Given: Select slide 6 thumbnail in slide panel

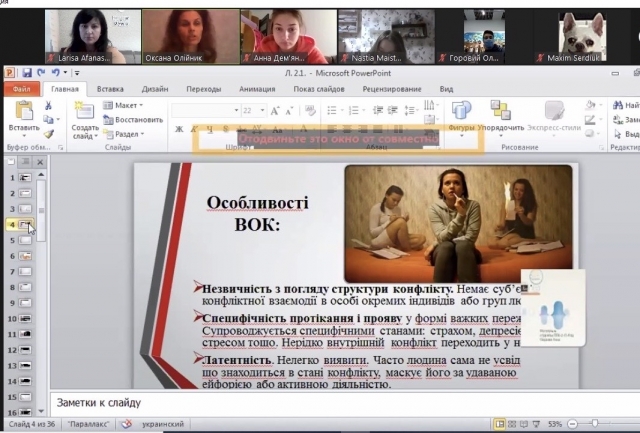Looking at the screenshot, I should tap(25, 255).
